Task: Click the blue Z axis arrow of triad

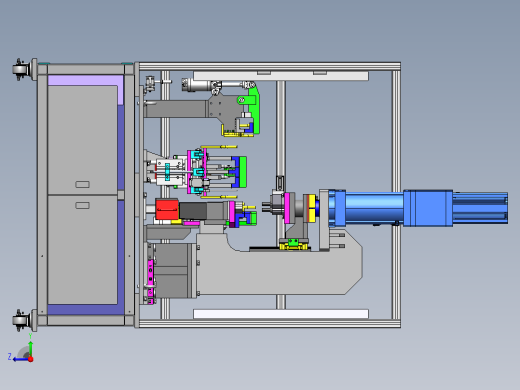Action: click(x=21, y=359)
